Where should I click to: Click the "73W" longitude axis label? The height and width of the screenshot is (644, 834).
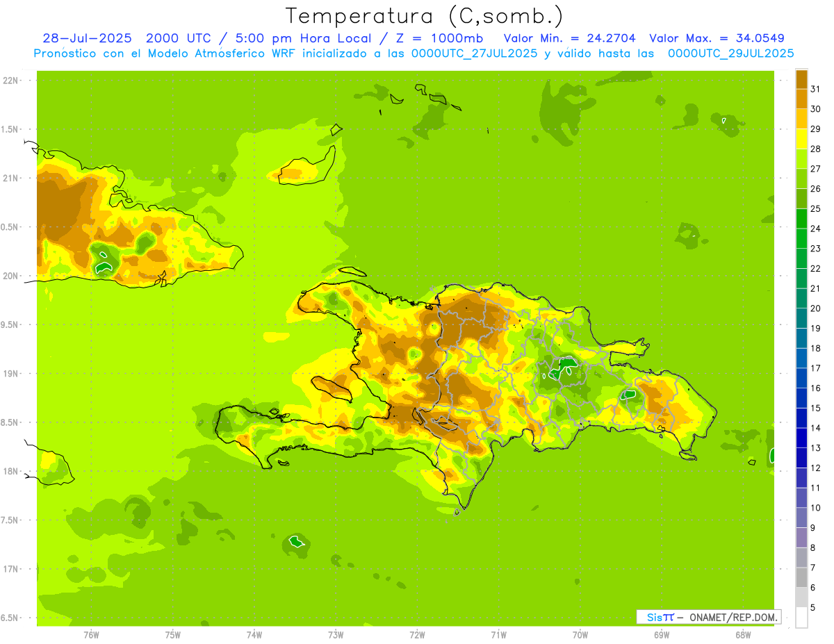tap(336, 635)
